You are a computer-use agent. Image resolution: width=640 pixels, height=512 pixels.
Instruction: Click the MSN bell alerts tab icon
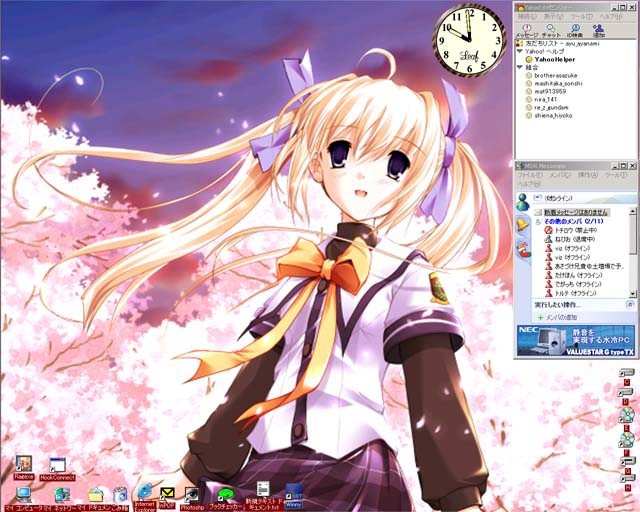pyautogui.click(x=522, y=226)
